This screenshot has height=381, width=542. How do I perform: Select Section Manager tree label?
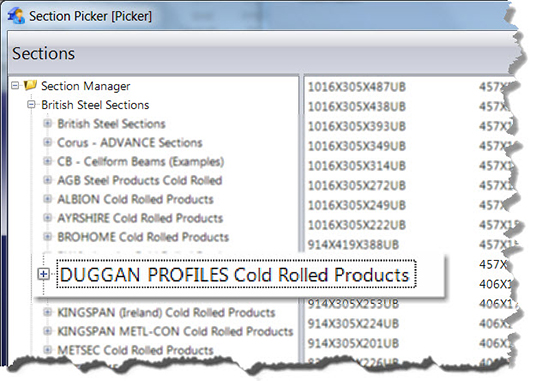(x=86, y=86)
